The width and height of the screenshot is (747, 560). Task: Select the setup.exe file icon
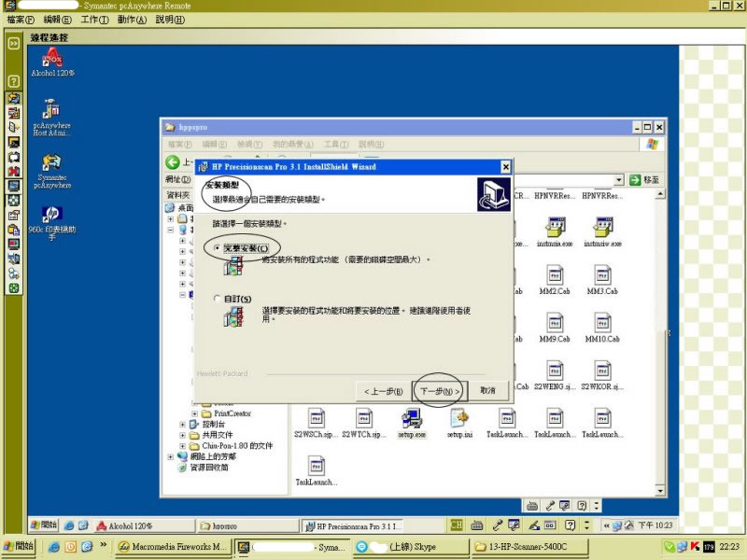(412, 424)
